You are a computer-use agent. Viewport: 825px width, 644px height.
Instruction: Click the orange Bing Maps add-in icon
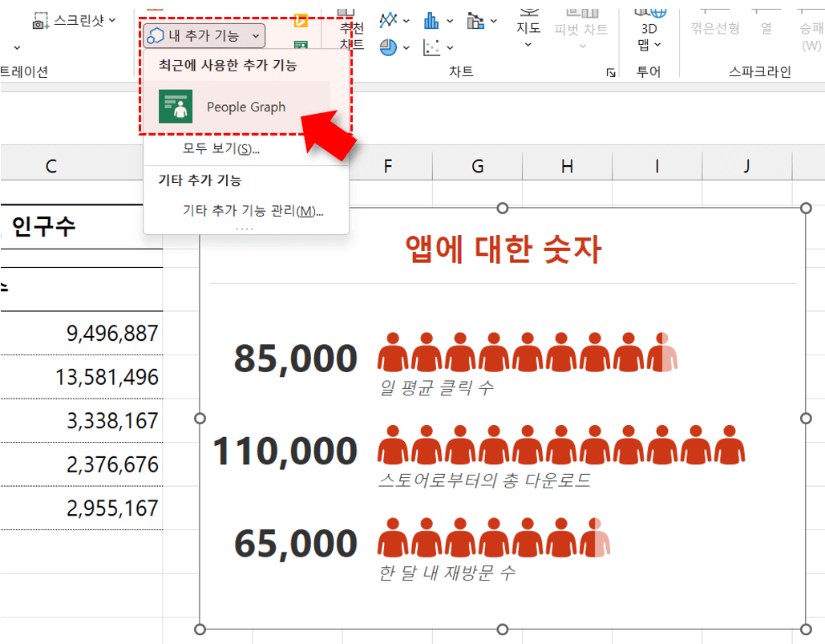301,19
